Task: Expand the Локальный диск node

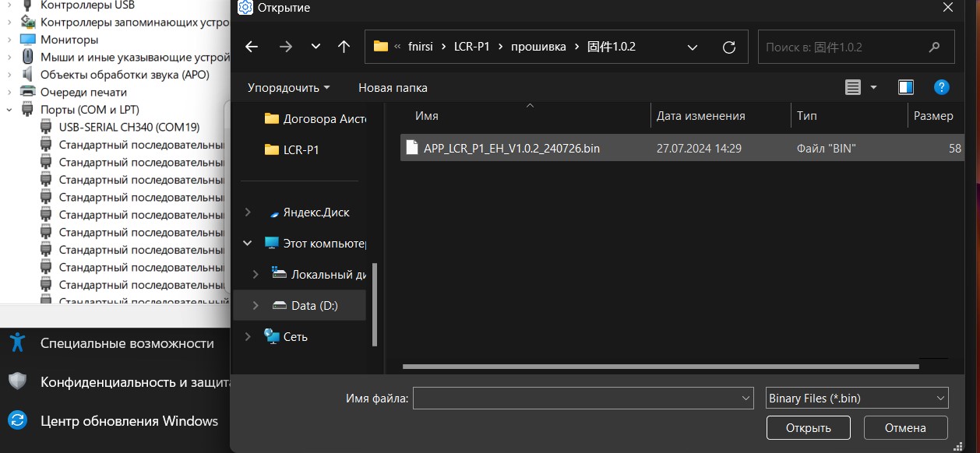Action: 256,275
